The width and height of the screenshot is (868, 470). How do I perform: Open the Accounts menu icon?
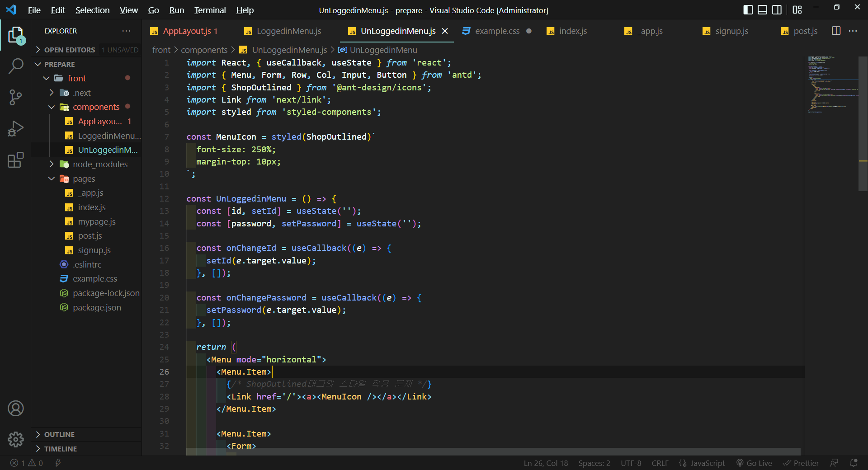(16, 409)
